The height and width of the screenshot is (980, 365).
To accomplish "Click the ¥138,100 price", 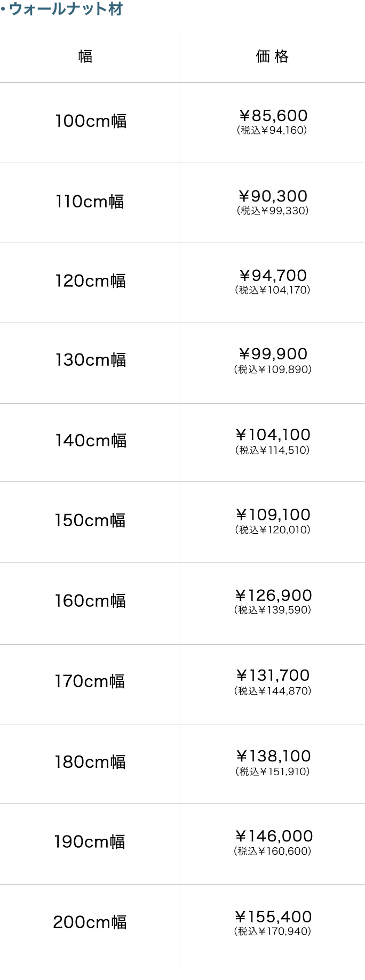I will [x=273, y=756].
